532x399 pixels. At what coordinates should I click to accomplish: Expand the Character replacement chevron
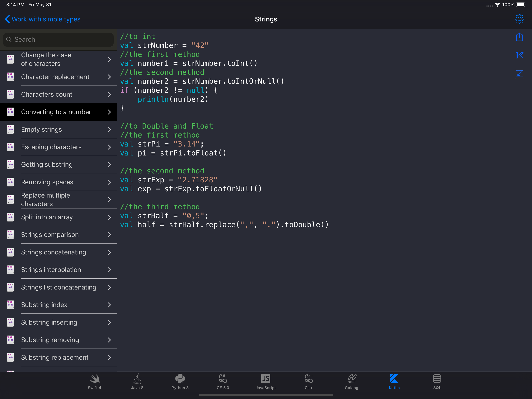109,77
